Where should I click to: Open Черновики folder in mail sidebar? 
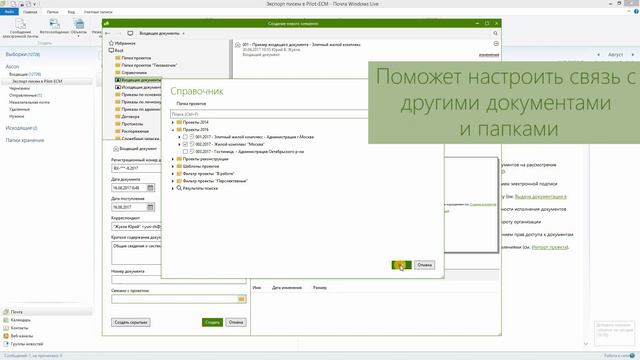pos(19,89)
